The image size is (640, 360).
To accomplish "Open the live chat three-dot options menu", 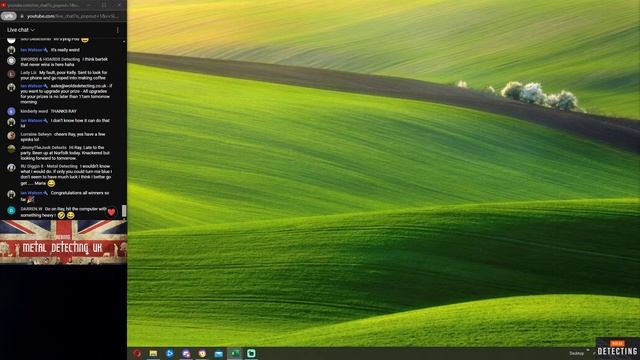I will 118,30.
